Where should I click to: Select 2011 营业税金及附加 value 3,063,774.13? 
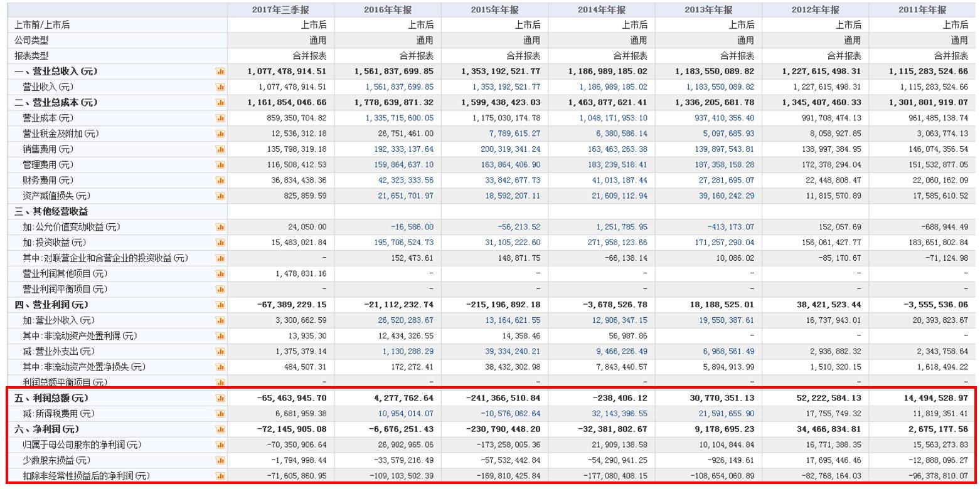(x=942, y=134)
